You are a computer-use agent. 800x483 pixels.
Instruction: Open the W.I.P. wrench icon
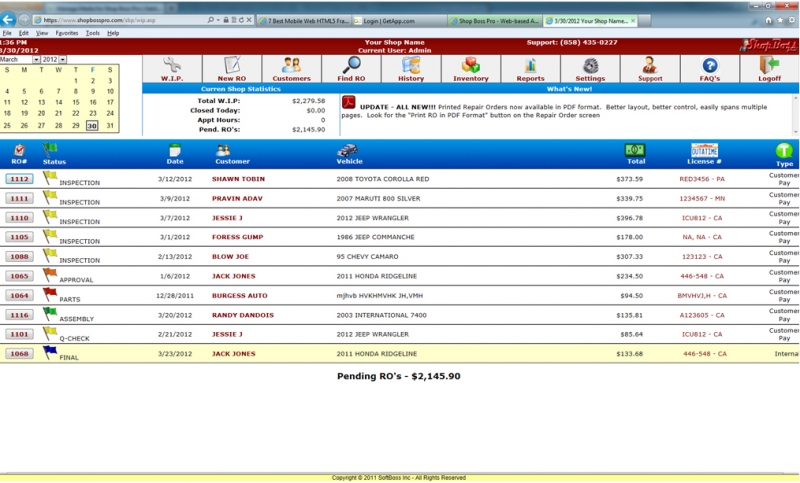172,66
